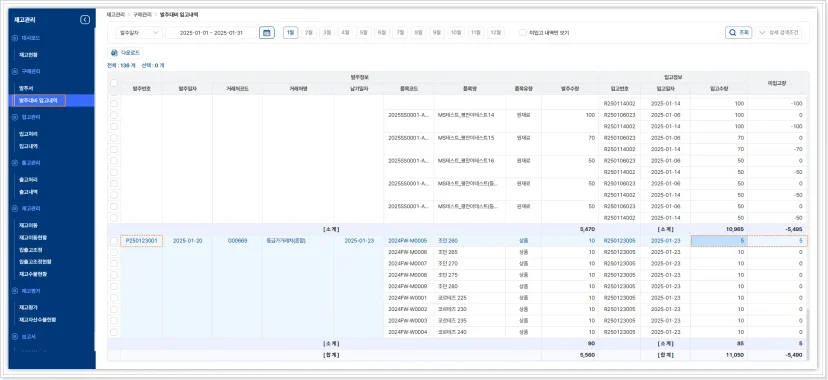Image resolution: width=828 pixels, height=380 pixels.
Task: Check the select-all checkbox in table header
Action: pos(114,83)
